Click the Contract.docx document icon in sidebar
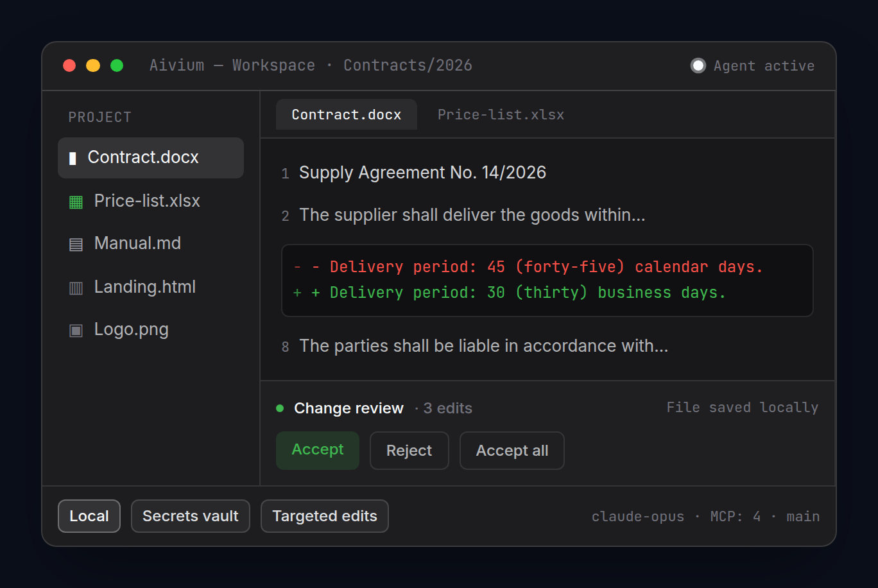This screenshot has width=878, height=588. (x=73, y=158)
